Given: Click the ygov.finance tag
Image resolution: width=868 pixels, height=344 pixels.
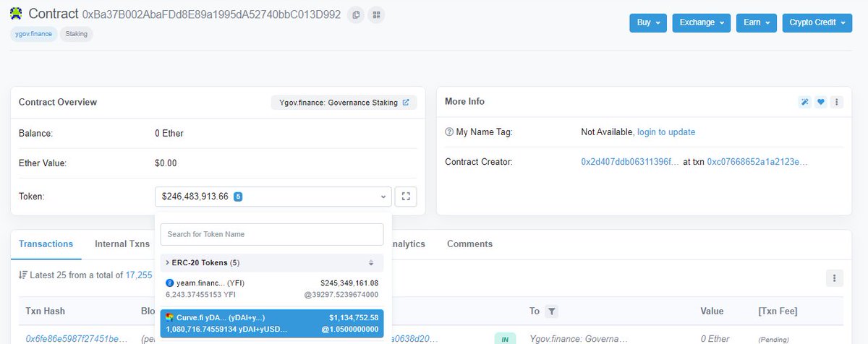Looking at the screenshot, I should [x=33, y=34].
